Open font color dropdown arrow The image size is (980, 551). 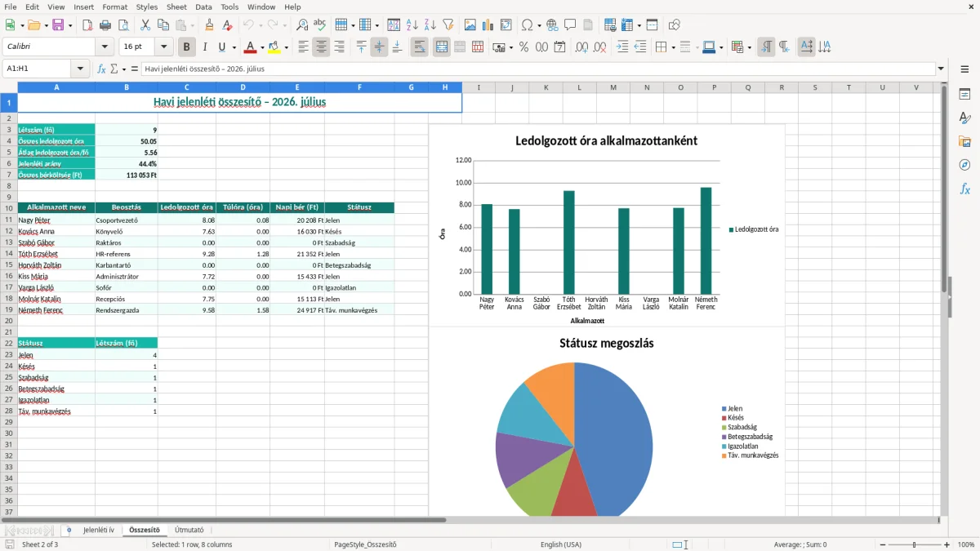point(262,47)
